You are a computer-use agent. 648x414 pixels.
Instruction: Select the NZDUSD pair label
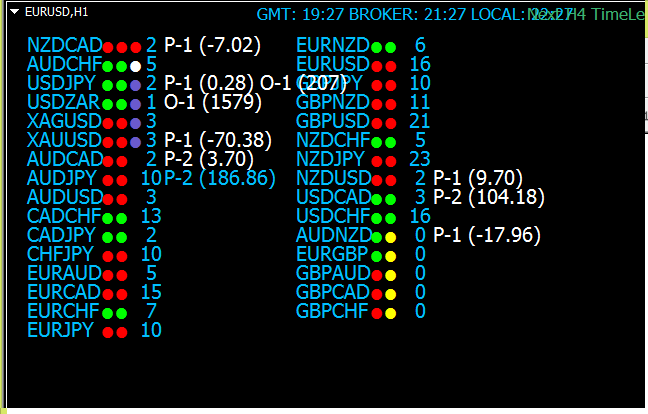tap(334, 178)
